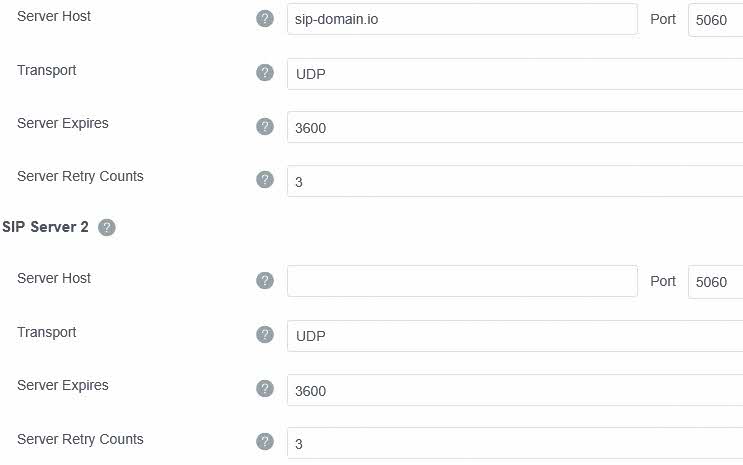Click help icon beside second Server Expires
Screen dimensions: 743x465
pyautogui.click(x=265, y=388)
